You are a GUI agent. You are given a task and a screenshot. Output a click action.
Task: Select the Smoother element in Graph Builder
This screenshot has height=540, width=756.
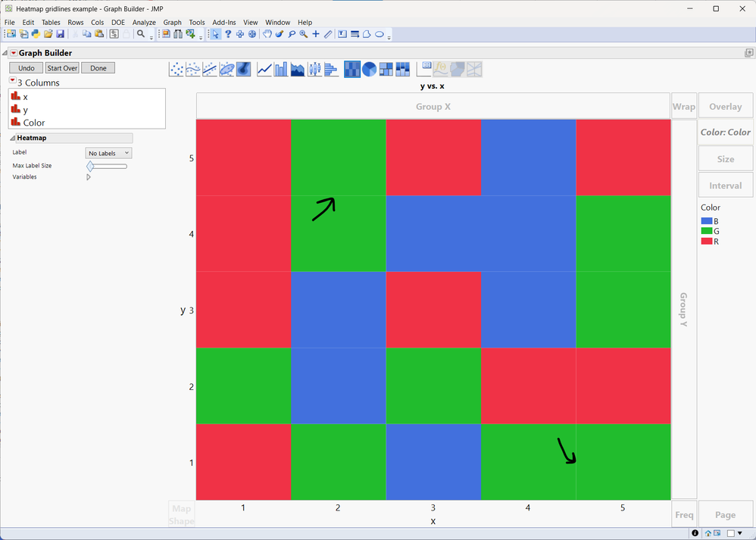pos(192,69)
